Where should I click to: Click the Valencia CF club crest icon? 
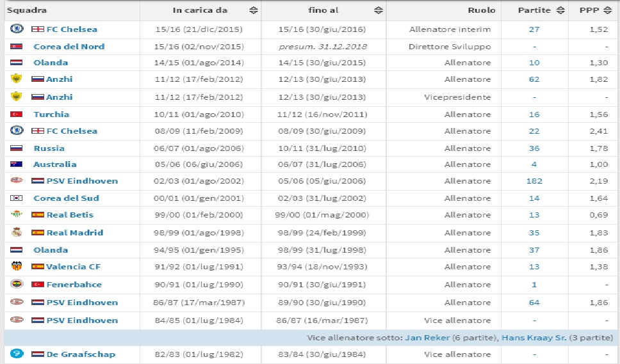[x=17, y=266]
